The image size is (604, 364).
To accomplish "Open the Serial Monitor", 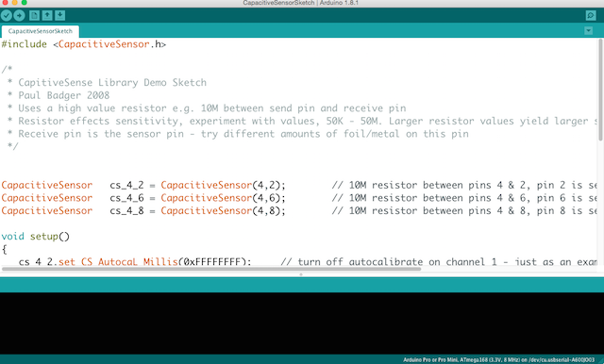I will [x=591, y=15].
